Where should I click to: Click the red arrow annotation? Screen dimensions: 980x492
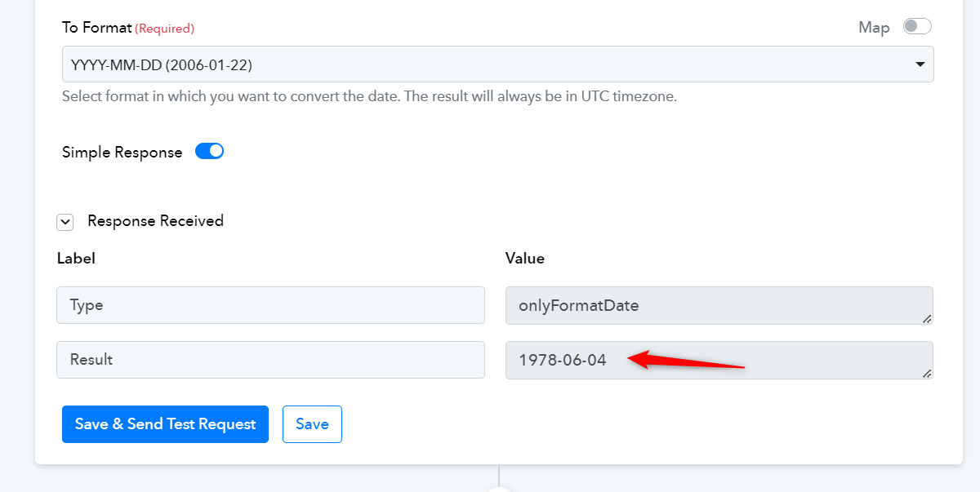click(686, 361)
